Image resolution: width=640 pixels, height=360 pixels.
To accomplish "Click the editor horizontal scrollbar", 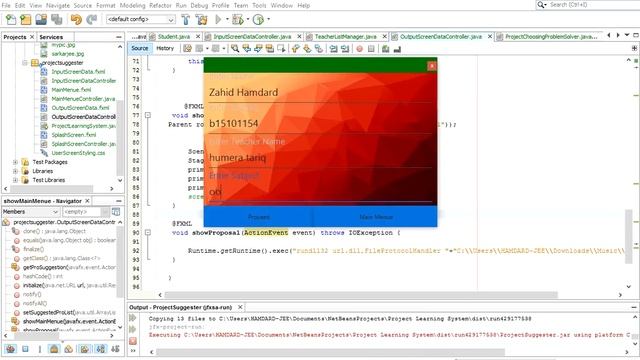I will tap(361, 295).
